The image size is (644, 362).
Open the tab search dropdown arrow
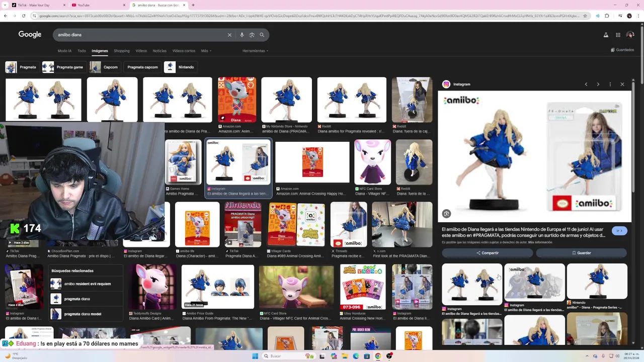[x=5, y=5]
